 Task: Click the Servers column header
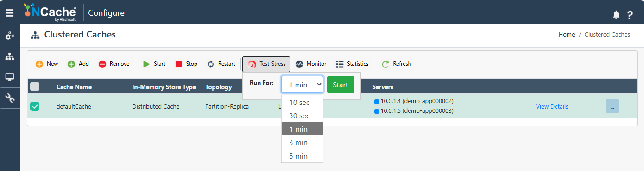(383, 87)
